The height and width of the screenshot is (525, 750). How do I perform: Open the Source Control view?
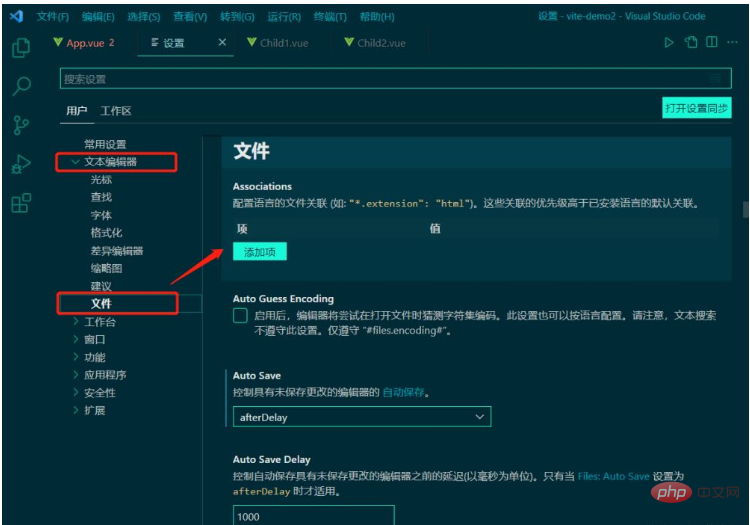(x=21, y=125)
